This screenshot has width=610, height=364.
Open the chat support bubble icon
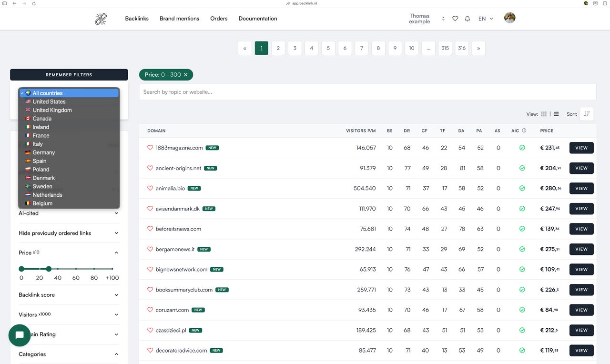click(x=20, y=335)
